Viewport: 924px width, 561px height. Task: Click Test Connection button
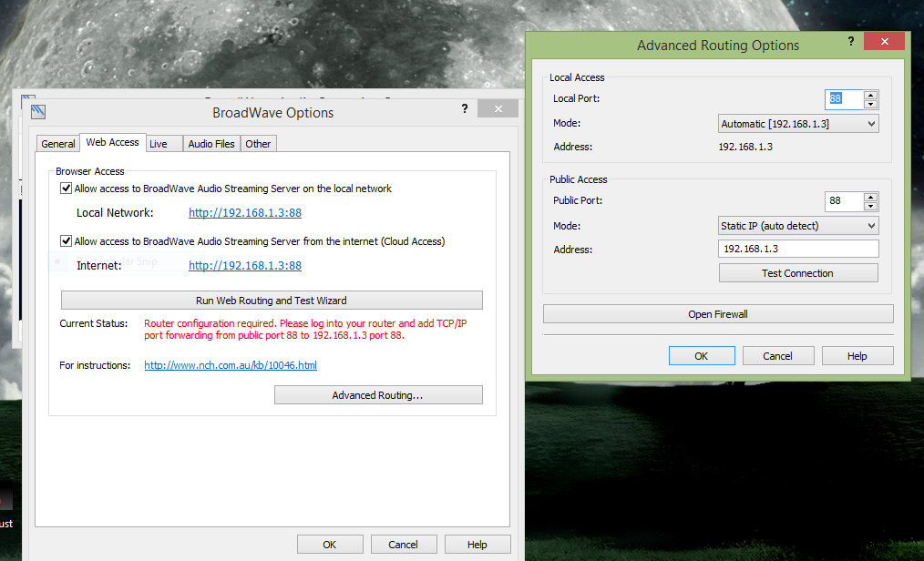pyautogui.click(x=798, y=273)
